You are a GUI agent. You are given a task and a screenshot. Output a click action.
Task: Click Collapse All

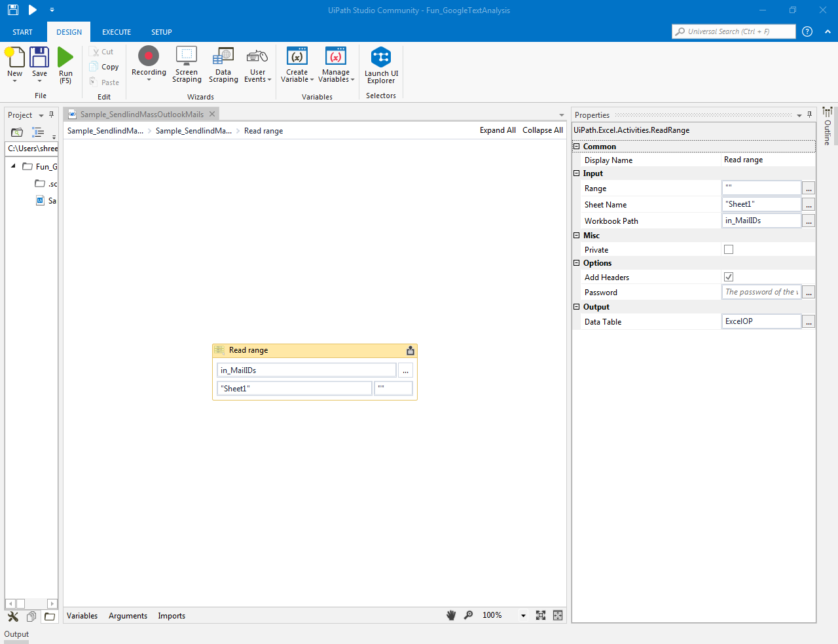(543, 130)
